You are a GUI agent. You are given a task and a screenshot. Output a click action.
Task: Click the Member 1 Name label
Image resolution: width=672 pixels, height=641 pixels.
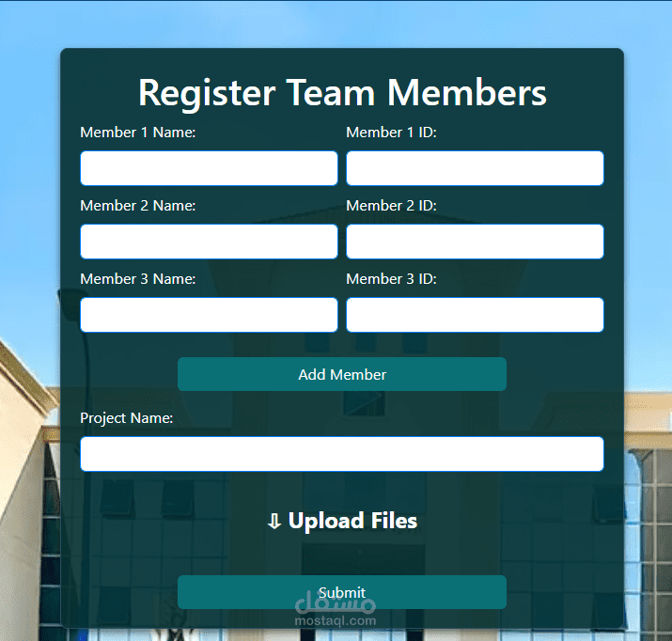[x=138, y=133]
